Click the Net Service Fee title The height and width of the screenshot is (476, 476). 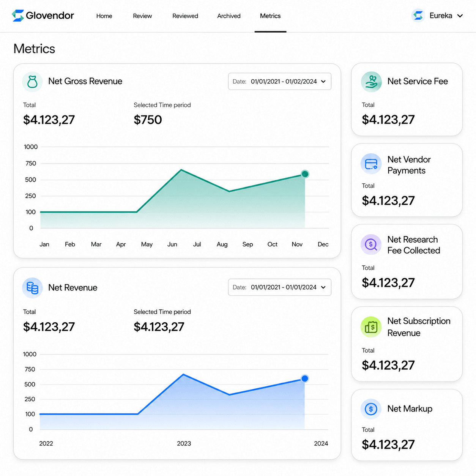418,81
